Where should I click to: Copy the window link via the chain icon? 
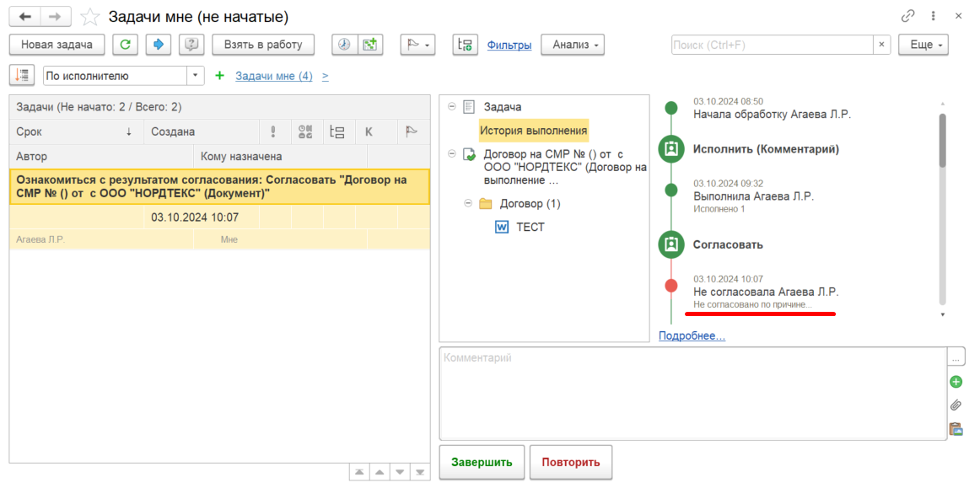907,17
